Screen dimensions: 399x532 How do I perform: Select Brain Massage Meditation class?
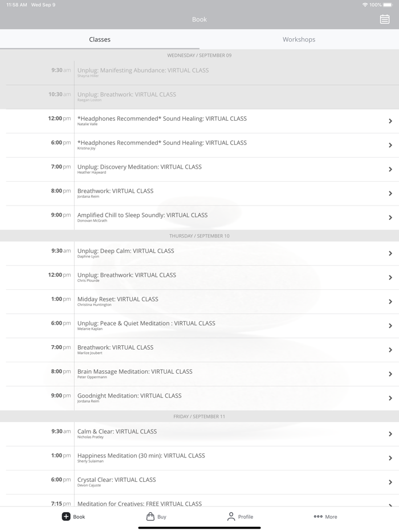[135, 372]
